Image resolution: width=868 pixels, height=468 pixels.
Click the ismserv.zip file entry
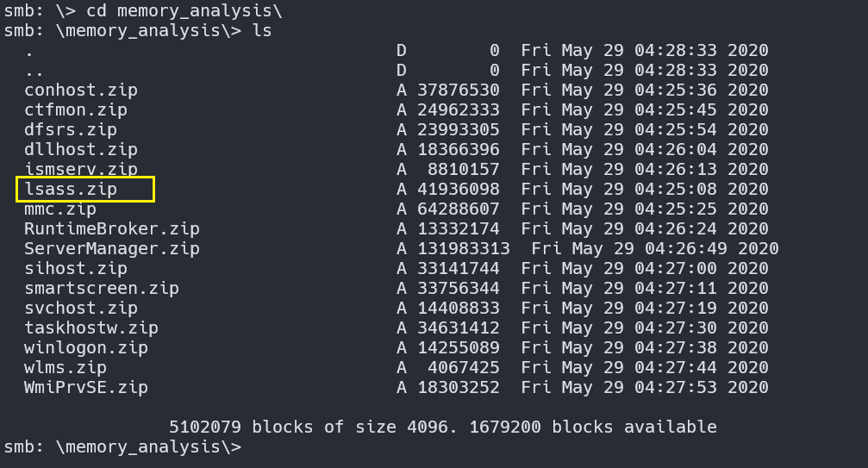point(81,169)
